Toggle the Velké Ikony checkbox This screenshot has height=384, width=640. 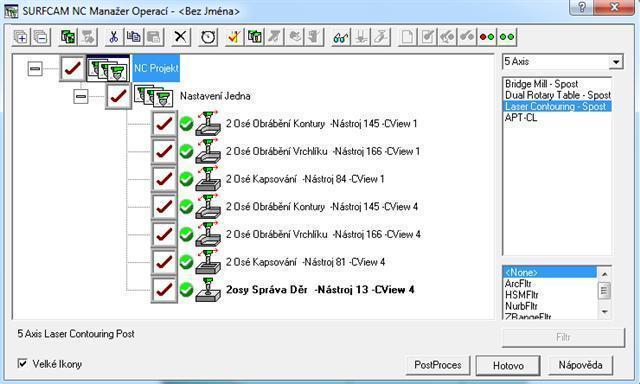[22, 363]
